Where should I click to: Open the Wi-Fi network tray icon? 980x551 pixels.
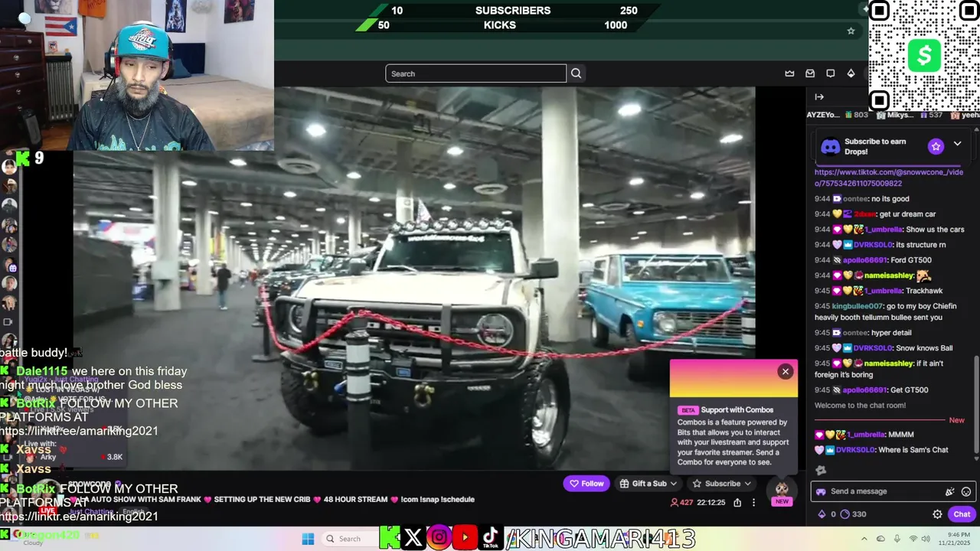pos(913,539)
